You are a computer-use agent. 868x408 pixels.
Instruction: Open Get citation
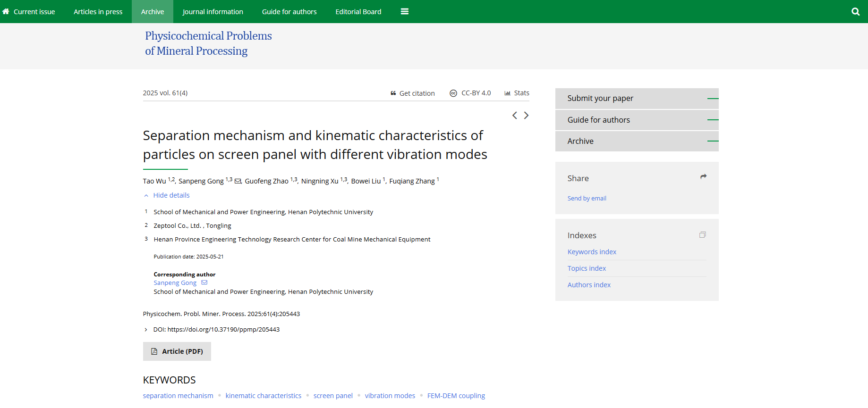coord(412,93)
